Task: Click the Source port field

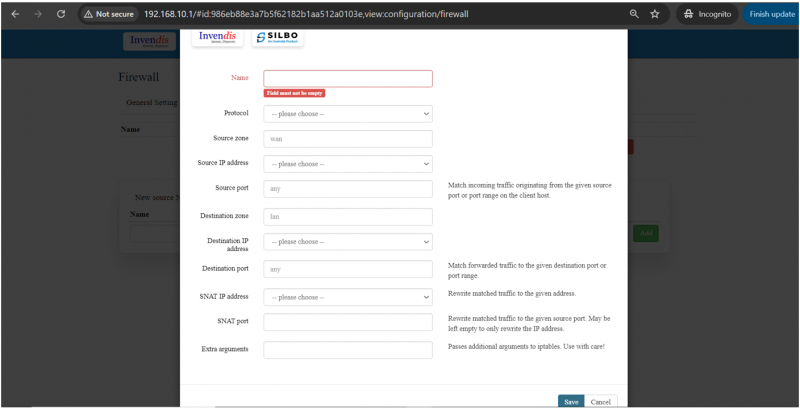Action: 347,189
